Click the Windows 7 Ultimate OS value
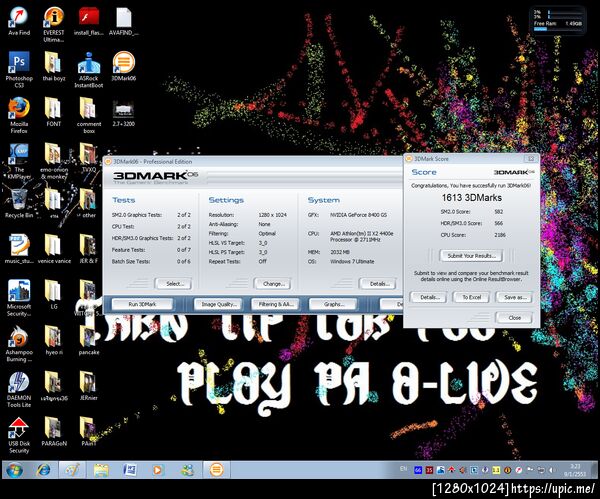The width and height of the screenshot is (600, 499). coord(352,262)
